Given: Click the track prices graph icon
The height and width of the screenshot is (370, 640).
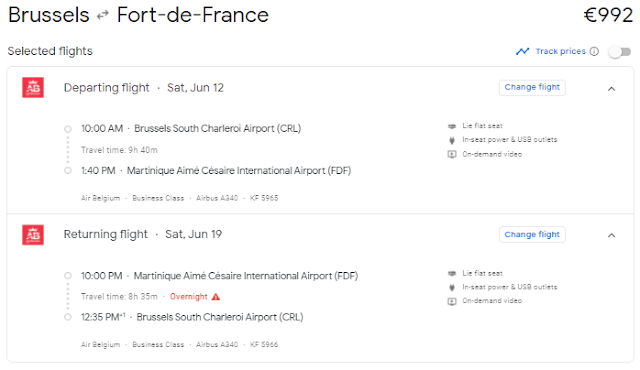Looking at the screenshot, I should [x=522, y=51].
